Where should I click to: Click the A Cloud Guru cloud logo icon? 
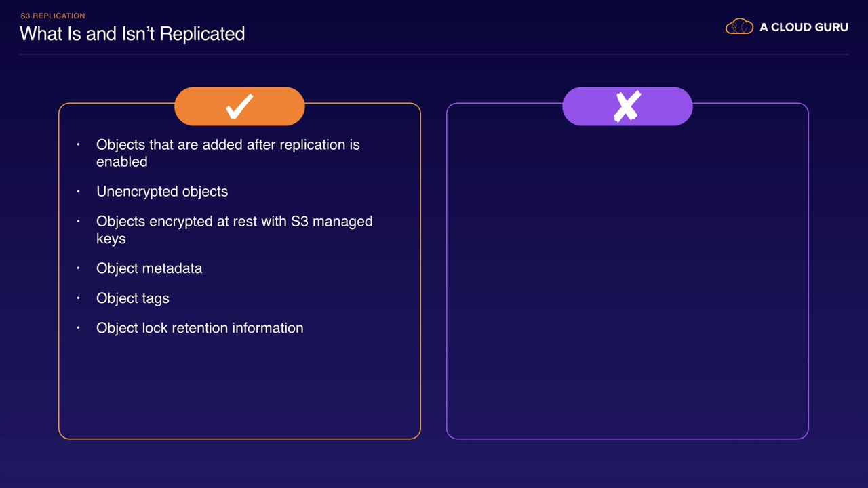[x=739, y=27]
